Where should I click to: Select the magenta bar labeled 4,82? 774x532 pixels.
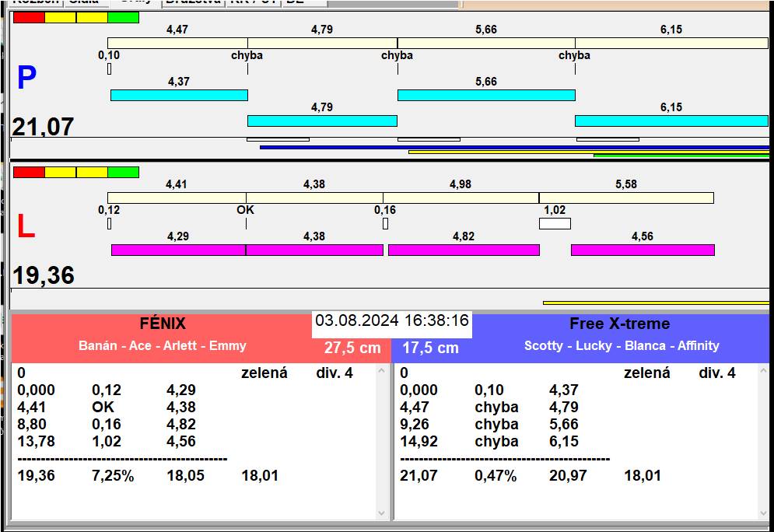point(464,250)
